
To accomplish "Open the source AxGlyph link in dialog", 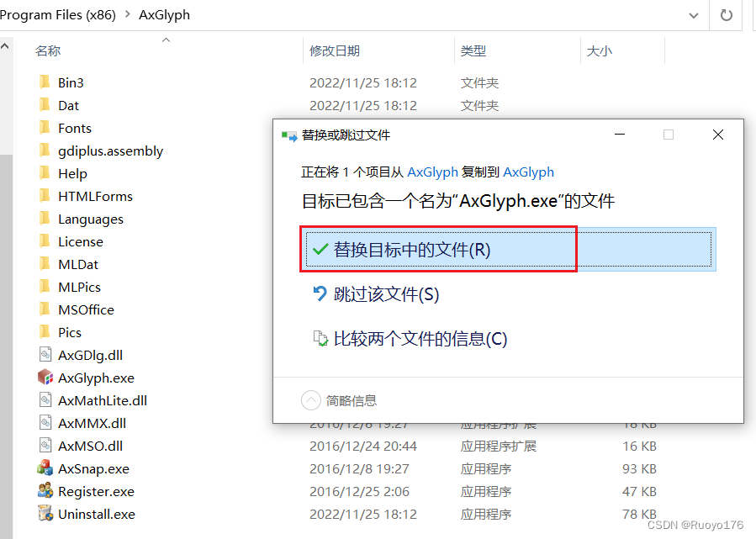I will pos(432,172).
